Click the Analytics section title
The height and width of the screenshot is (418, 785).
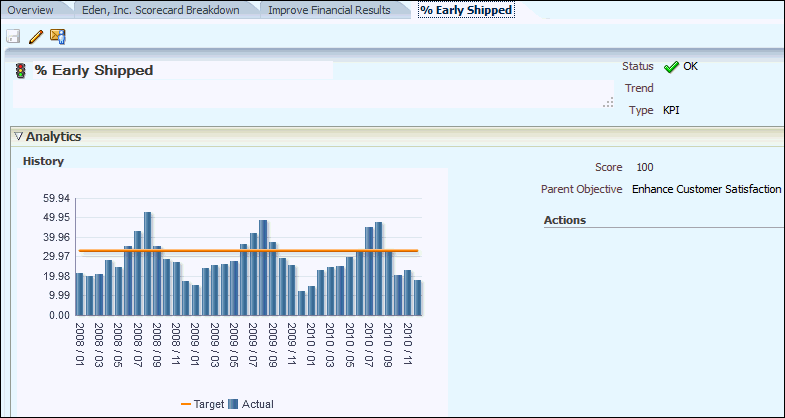pyautogui.click(x=54, y=136)
